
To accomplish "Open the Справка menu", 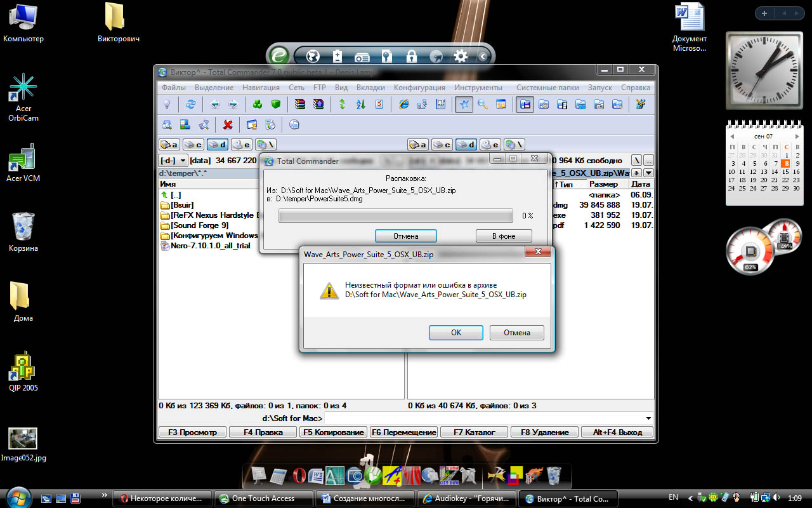I will point(635,88).
